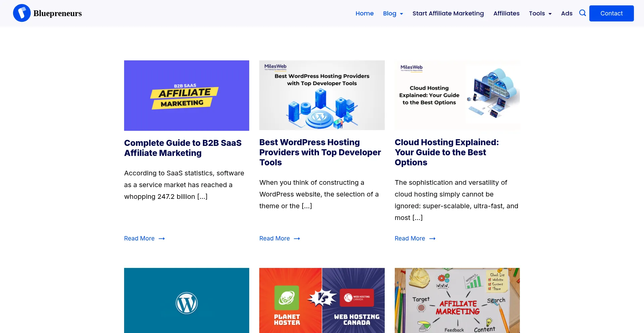The image size is (644, 333).
Task: Read More on the B2B SaaS article
Action: [139, 238]
